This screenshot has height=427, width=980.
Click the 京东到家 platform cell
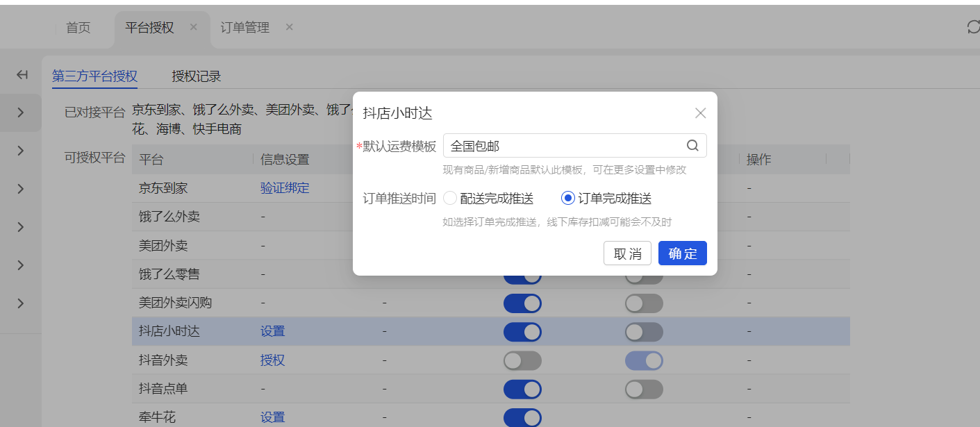click(x=163, y=188)
